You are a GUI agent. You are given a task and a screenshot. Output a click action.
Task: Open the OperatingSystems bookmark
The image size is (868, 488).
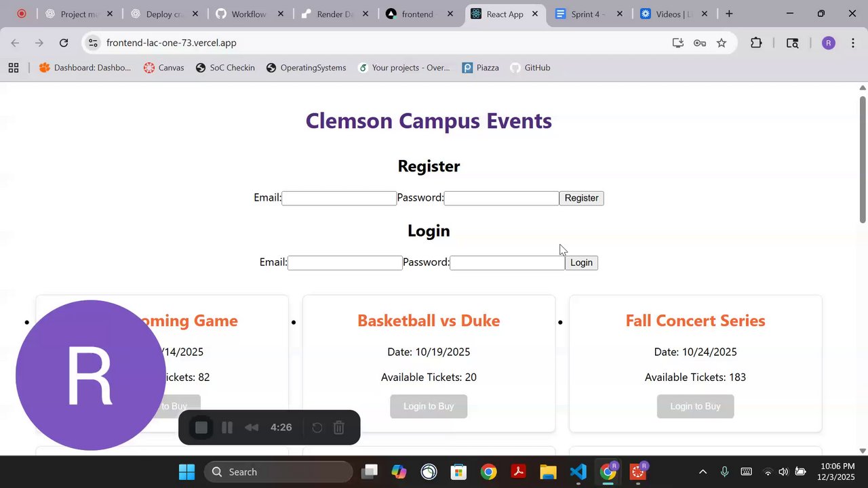[306, 68]
